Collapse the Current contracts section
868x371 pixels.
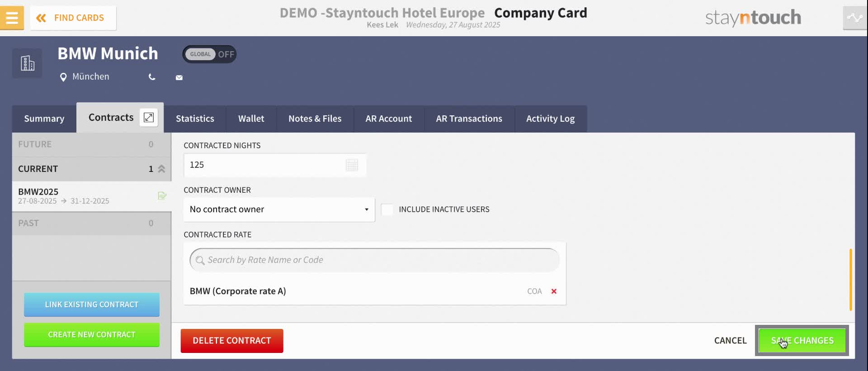91,169
